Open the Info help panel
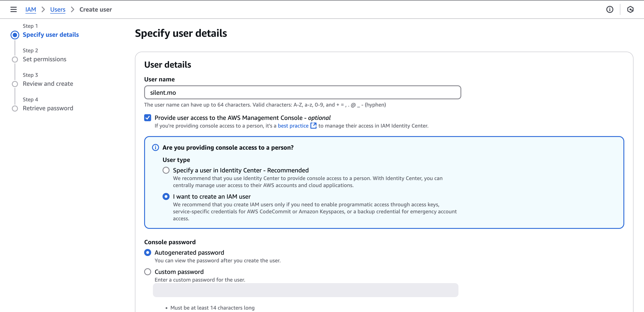The image size is (644, 312). [x=610, y=9]
